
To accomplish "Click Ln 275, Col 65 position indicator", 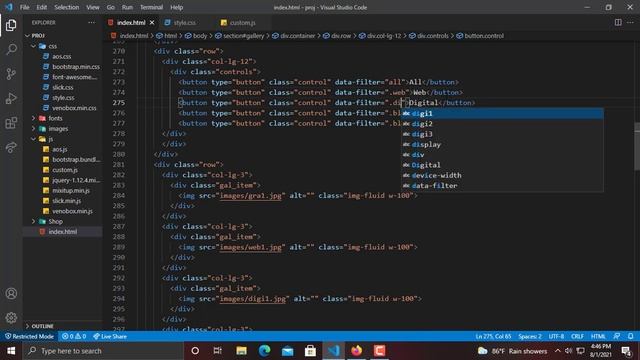I will coord(493,336).
